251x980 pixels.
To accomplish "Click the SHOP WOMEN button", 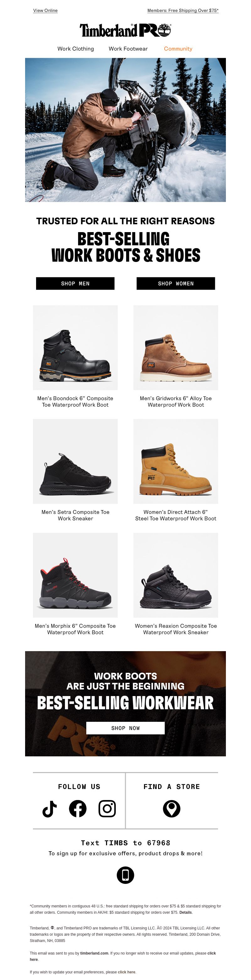I will pos(176,283).
